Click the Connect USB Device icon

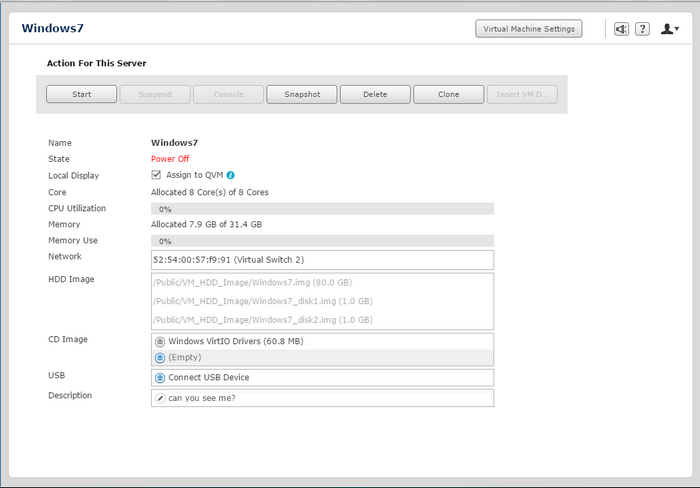160,378
